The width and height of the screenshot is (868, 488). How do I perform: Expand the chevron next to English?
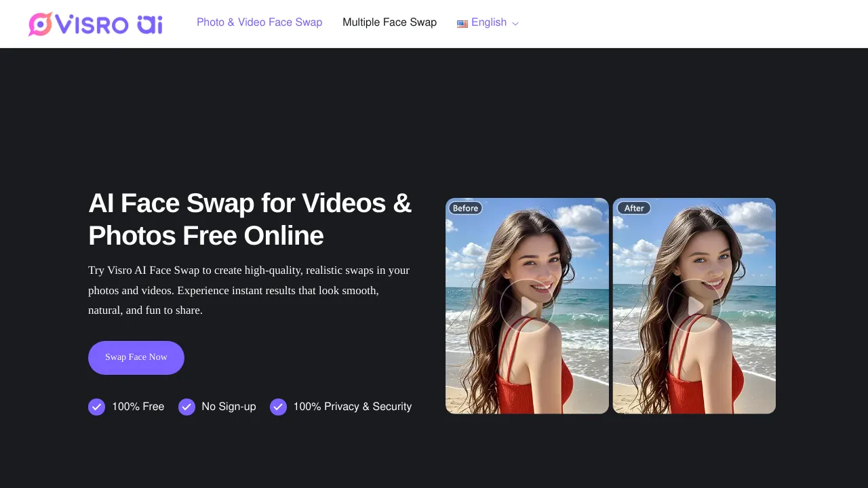[515, 24]
